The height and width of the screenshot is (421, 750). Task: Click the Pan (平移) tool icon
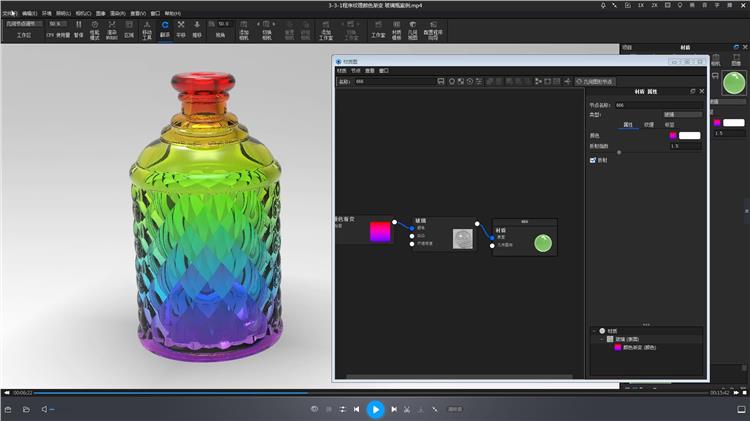181,28
